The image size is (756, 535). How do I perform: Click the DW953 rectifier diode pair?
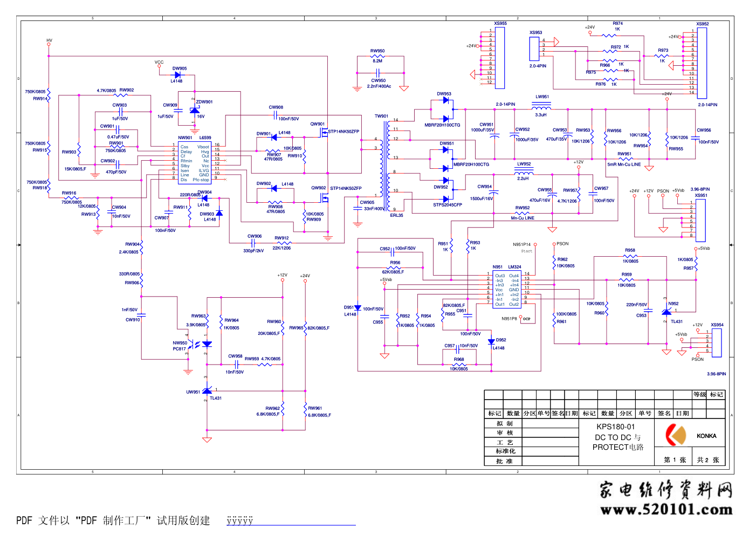(446, 109)
